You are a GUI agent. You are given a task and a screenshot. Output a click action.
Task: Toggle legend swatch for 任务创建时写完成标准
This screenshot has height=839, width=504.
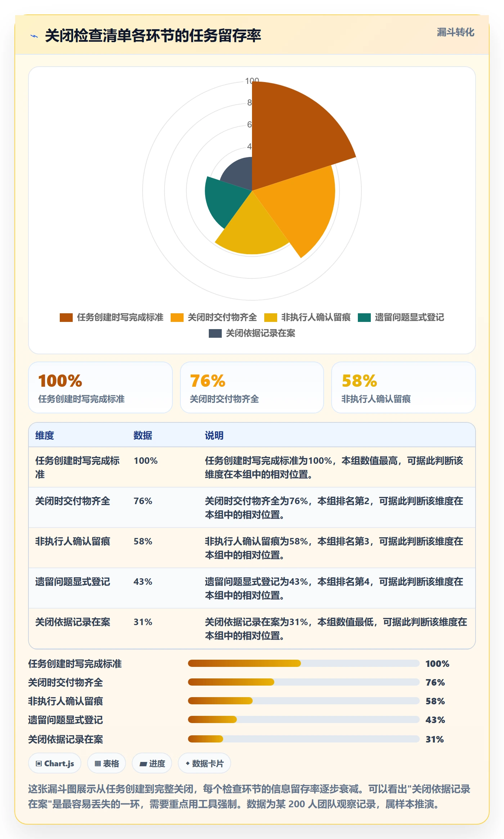point(66,317)
